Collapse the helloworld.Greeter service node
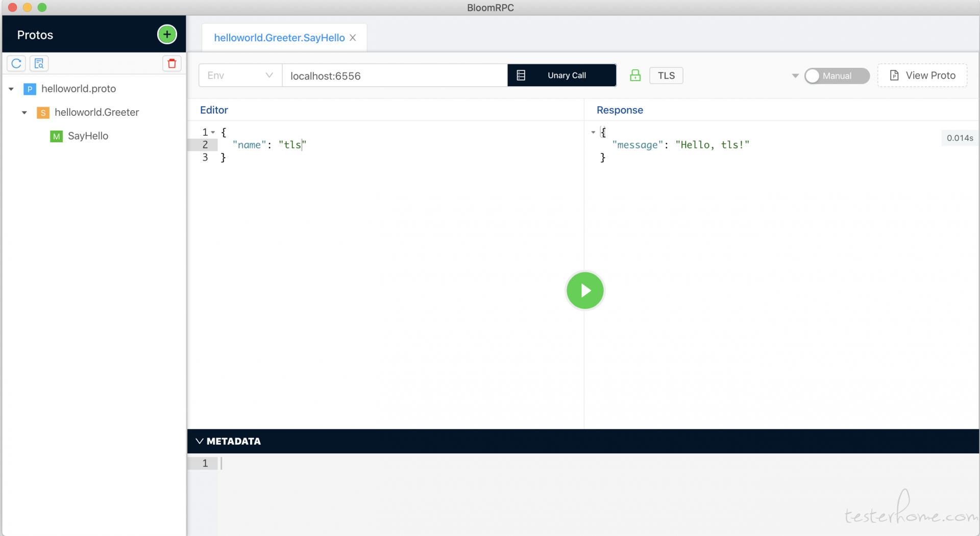 click(x=24, y=113)
